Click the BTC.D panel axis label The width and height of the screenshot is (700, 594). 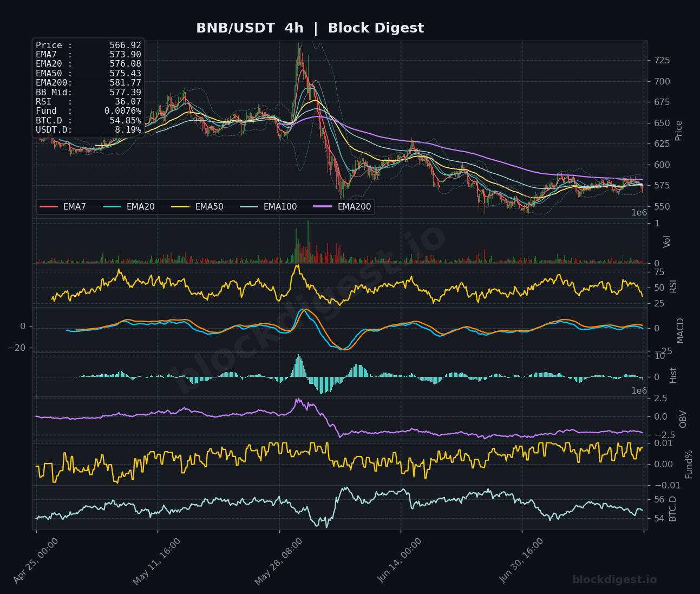tap(673, 508)
